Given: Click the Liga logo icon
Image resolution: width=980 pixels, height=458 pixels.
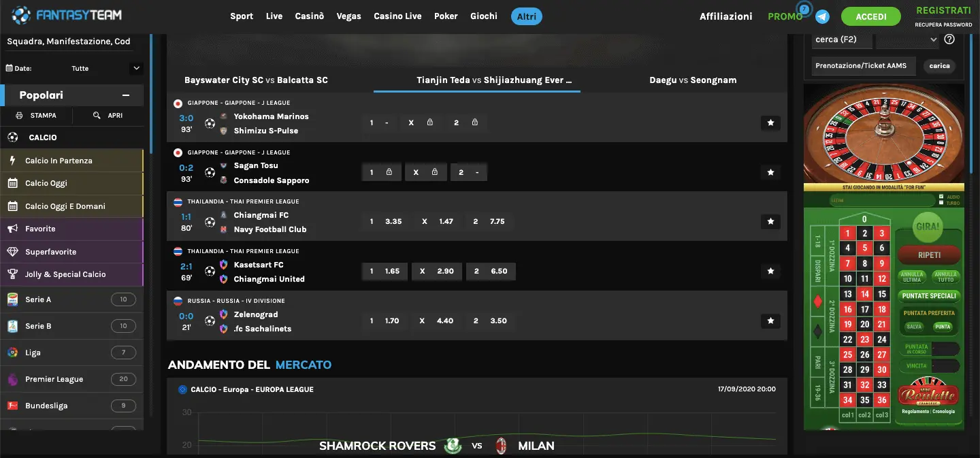Looking at the screenshot, I should [12, 353].
